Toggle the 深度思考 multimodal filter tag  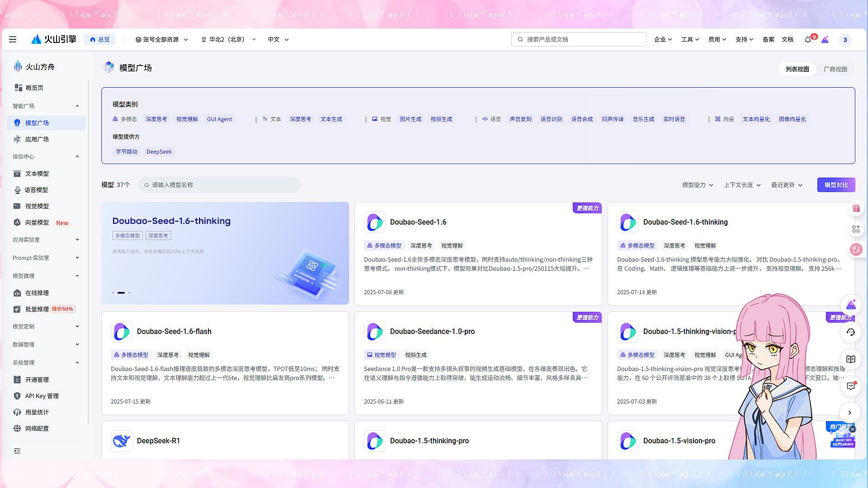coord(156,119)
